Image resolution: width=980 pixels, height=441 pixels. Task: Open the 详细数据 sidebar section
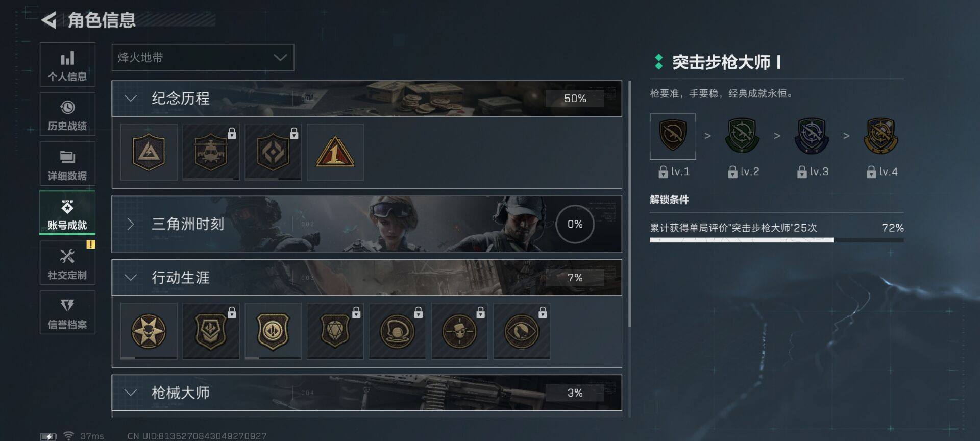[x=67, y=163]
